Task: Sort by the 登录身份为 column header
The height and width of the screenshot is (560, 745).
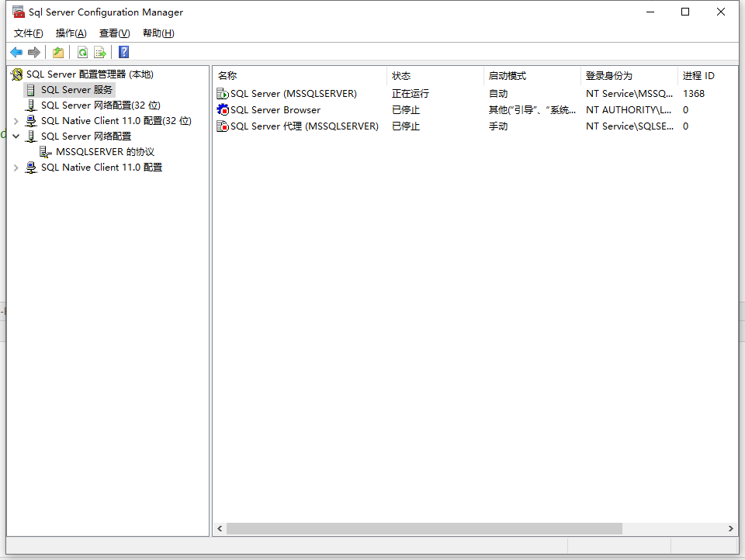Action: pos(629,75)
